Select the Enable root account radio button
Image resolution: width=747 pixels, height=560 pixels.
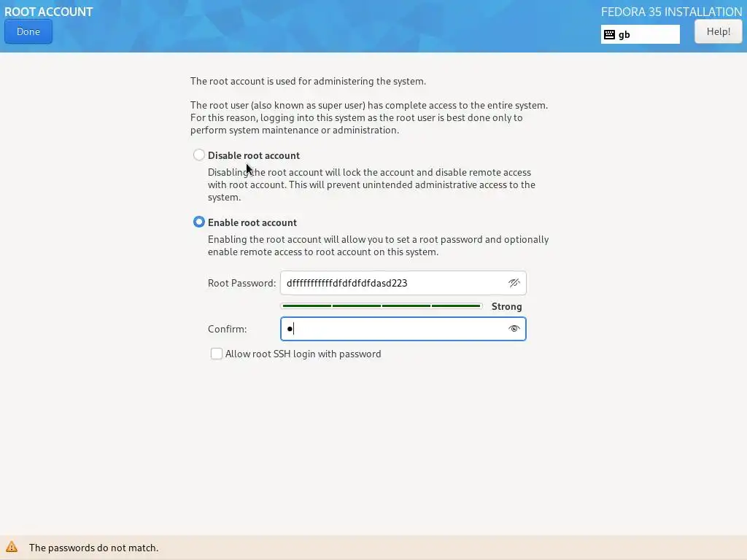pyautogui.click(x=199, y=222)
